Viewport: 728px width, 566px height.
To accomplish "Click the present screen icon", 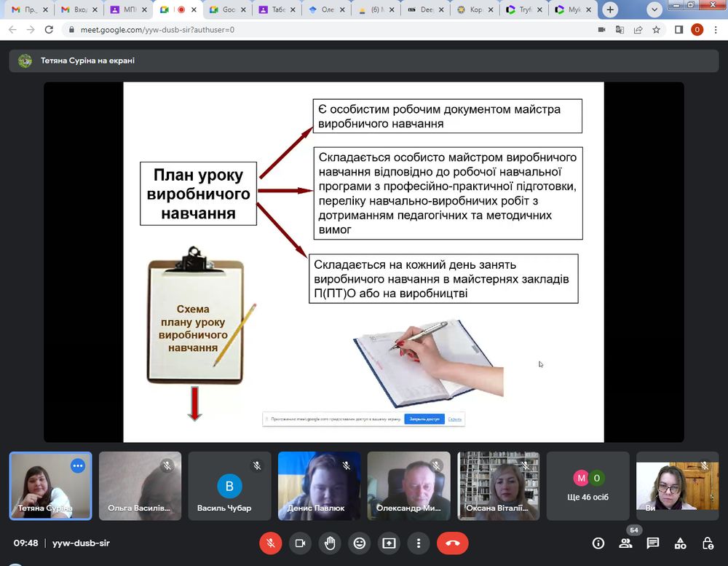I will [389, 543].
